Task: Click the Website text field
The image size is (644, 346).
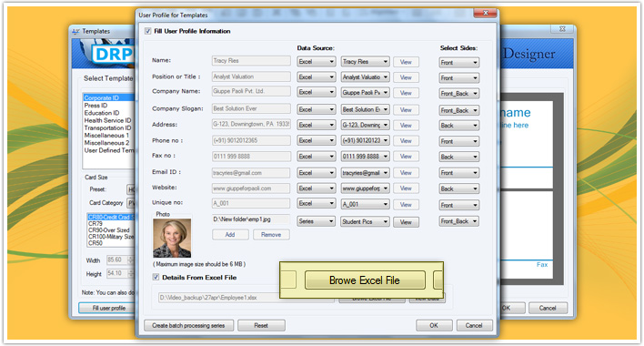Action: pyautogui.click(x=251, y=188)
